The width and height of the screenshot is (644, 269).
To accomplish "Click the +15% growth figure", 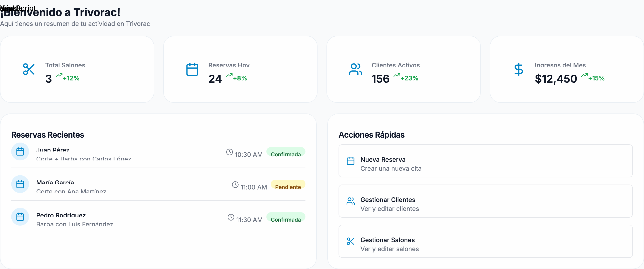I will pyautogui.click(x=597, y=78).
